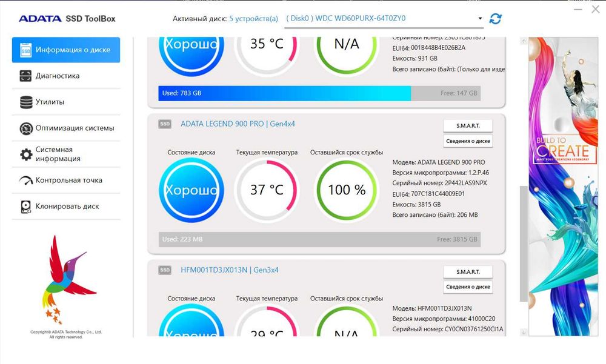Screen dimensions: 606x364
Task: Minimize the ADATA SSD ToolBox window
Action: 578,9
